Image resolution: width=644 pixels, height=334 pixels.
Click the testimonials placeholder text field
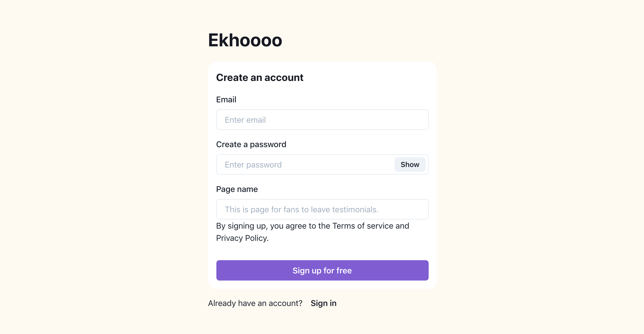(x=322, y=209)
